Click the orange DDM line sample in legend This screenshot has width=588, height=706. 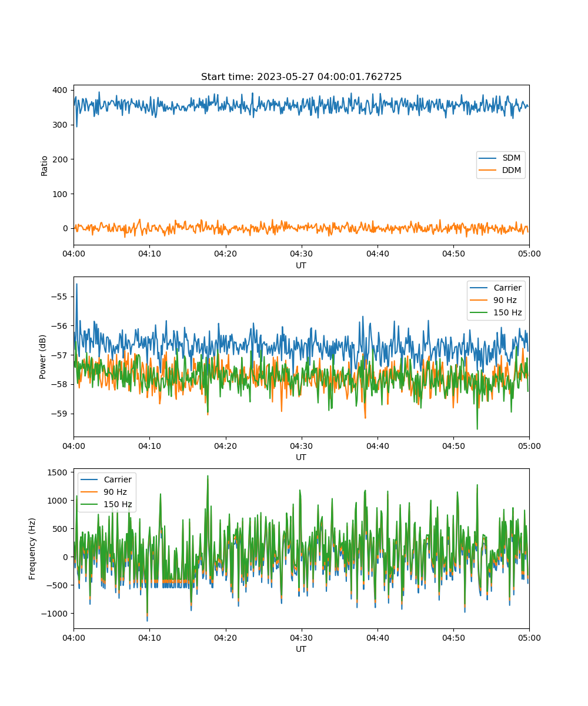click(x=488, y=171)
